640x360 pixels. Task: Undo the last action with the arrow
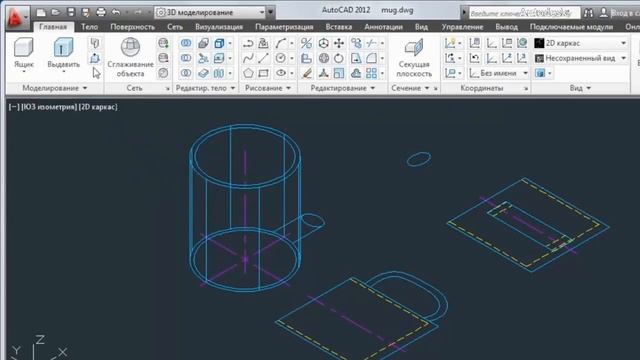[x=116, y=13]
